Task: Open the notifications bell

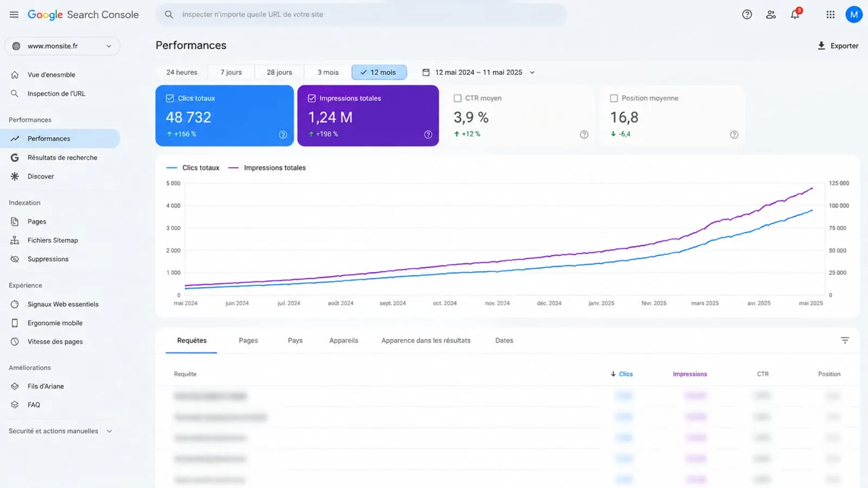Action: pyautogui.click(x=795, y=14)
